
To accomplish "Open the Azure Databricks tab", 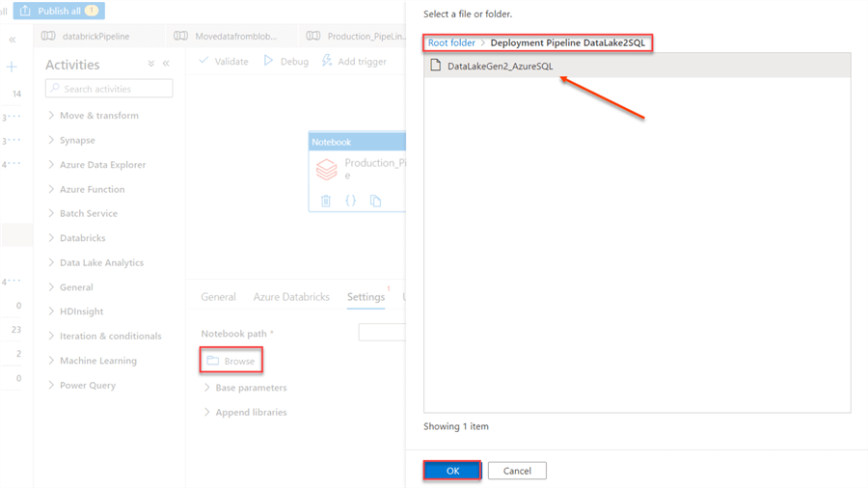I will [291, 297].
